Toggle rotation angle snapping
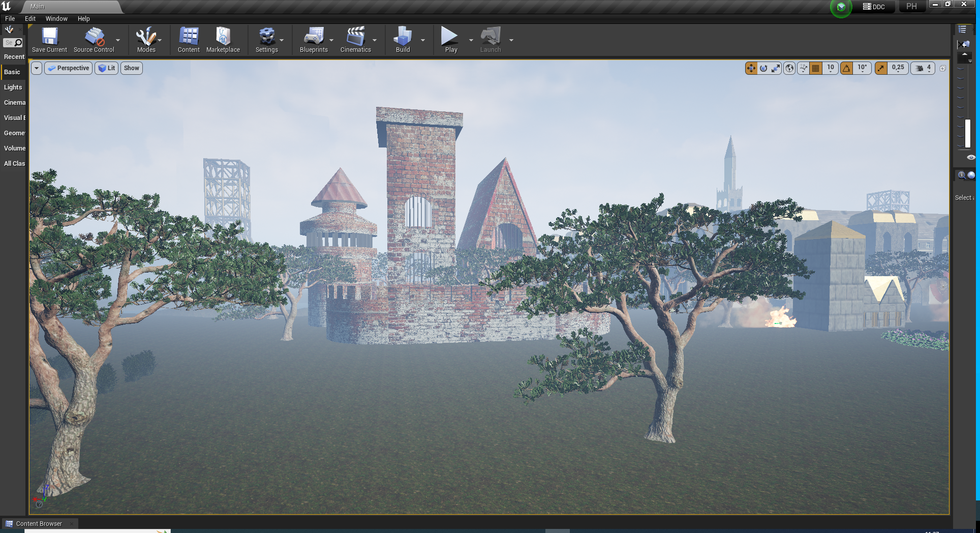 pos(847,68)
